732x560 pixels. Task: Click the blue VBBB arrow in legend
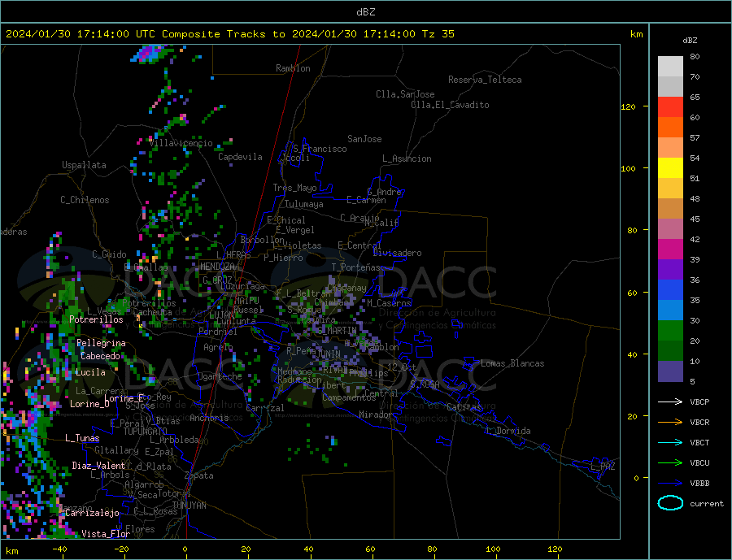coord(670,483)
